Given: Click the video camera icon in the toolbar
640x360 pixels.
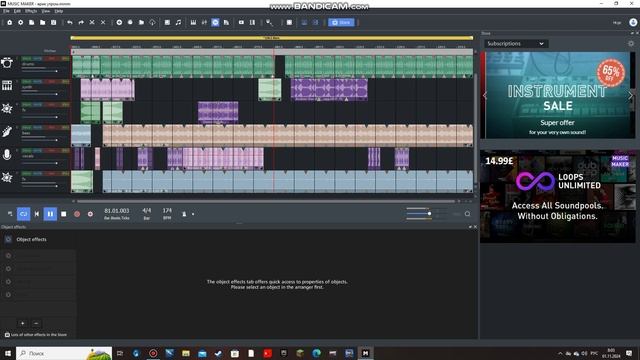Looking at the screenshot, I should [241, 22].
